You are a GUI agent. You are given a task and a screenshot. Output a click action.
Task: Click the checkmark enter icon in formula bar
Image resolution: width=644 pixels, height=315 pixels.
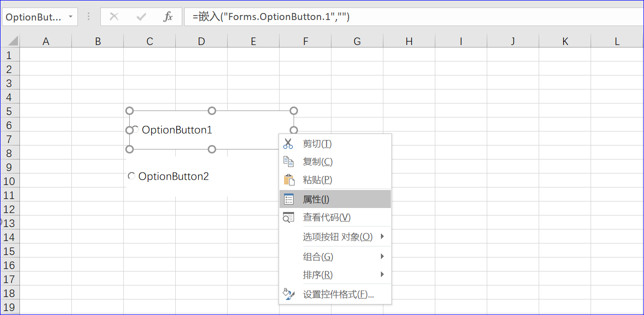tap(141, 16)
